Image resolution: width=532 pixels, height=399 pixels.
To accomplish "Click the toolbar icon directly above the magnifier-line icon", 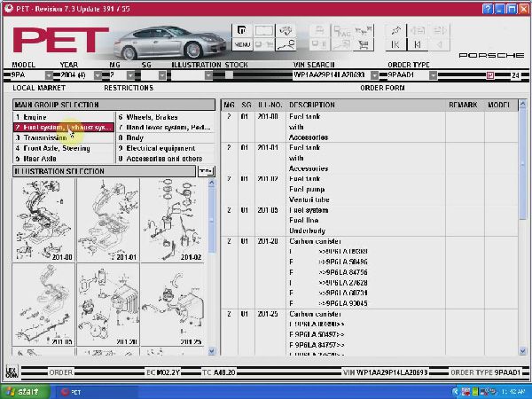I will (286, 30).
